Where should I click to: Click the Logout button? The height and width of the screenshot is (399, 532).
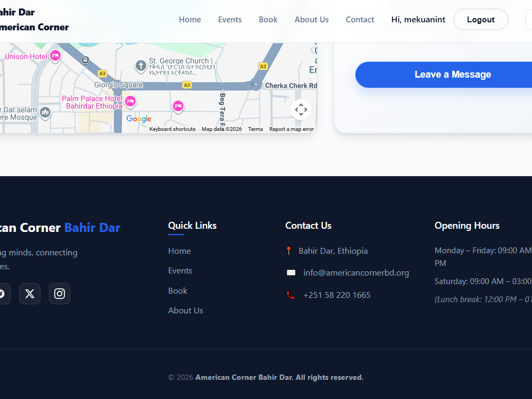tap(481, 20)
